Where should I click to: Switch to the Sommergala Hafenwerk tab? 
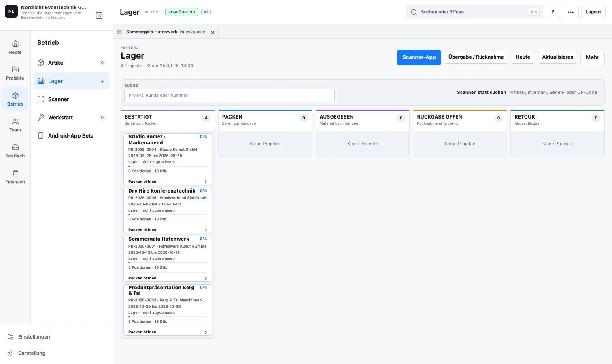tap(166, 32)
